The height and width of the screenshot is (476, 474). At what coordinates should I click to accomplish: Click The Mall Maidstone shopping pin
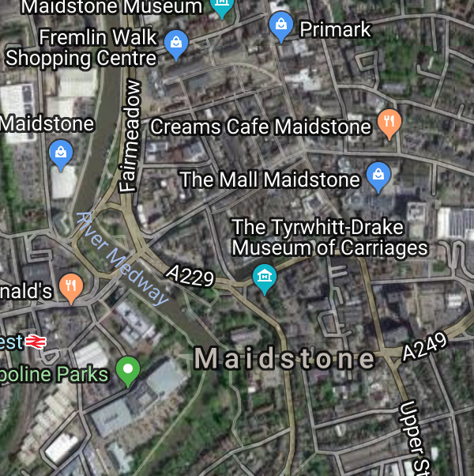378,177
